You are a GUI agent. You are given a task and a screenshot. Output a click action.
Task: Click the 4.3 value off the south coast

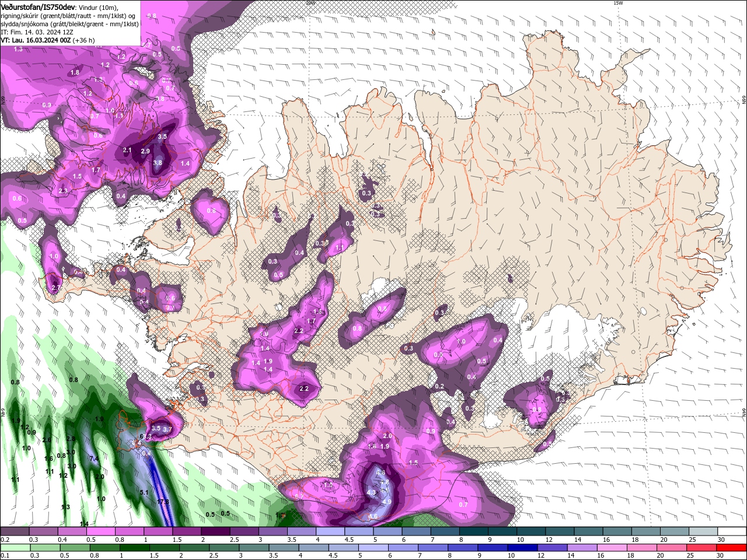tap(371, 492)
